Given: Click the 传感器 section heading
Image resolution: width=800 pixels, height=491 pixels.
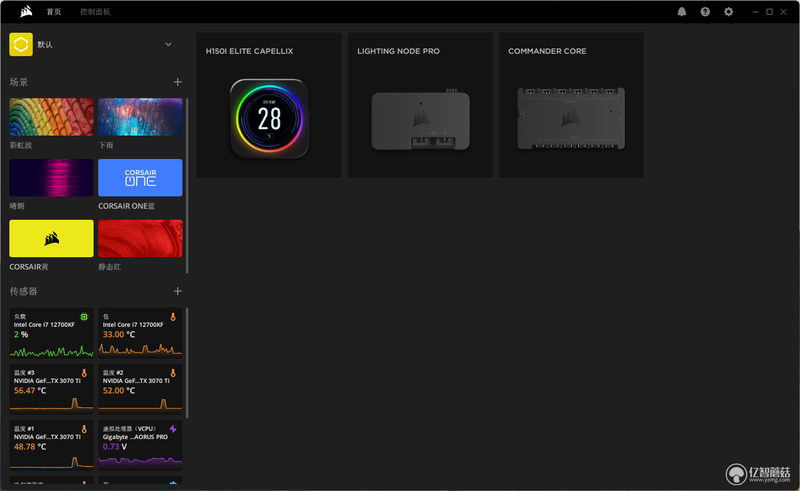Looking at the screenshot, I should coord(23,291).
